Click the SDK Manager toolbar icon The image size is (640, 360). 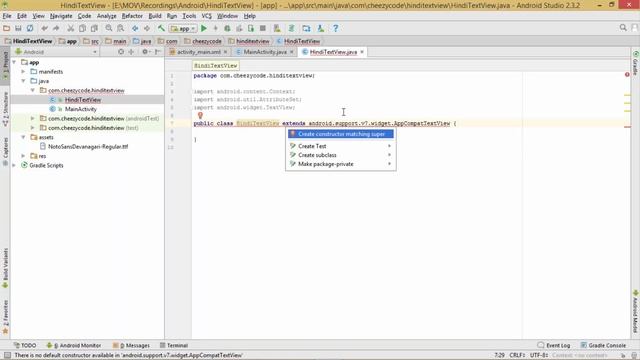[321, 29]
